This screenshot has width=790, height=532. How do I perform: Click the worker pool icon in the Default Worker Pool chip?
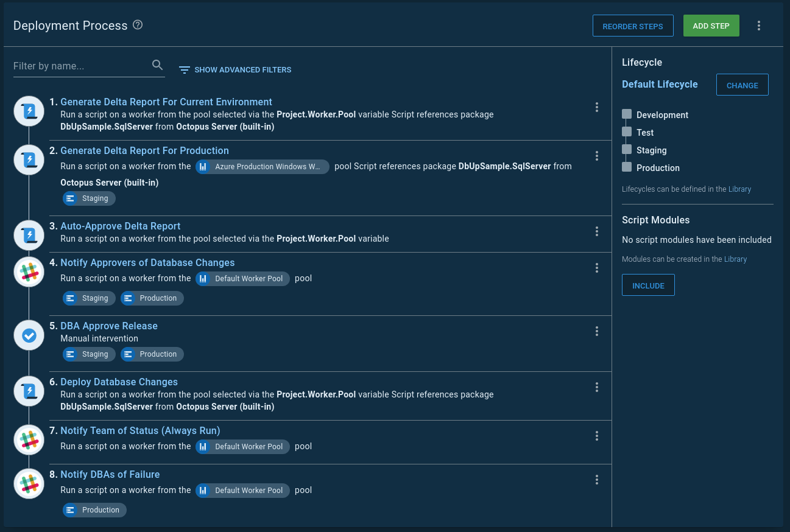pos(203,278)
